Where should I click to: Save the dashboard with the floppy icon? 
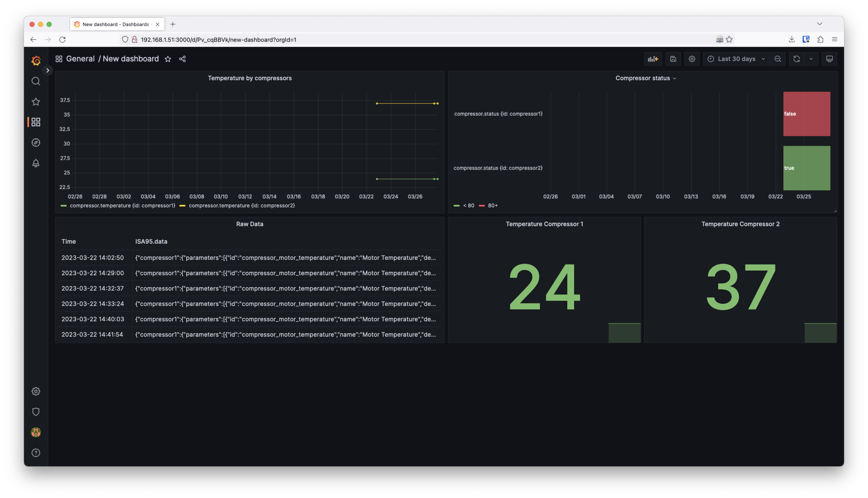pyautogui.click(x=673, y=59)
